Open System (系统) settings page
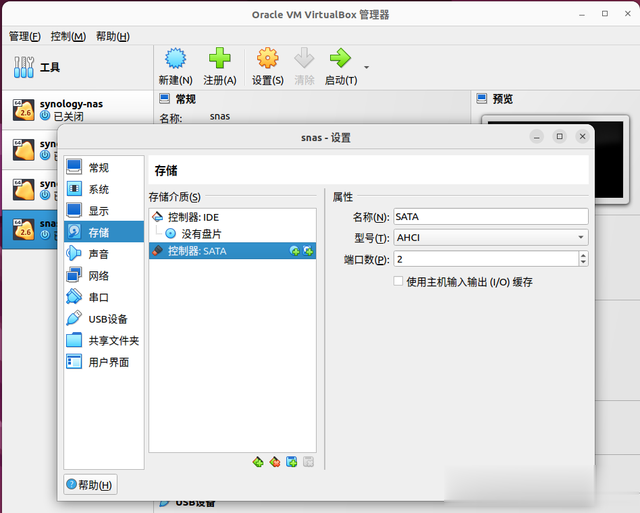This screenshot has height=513, width=640. tap(104, 189)
